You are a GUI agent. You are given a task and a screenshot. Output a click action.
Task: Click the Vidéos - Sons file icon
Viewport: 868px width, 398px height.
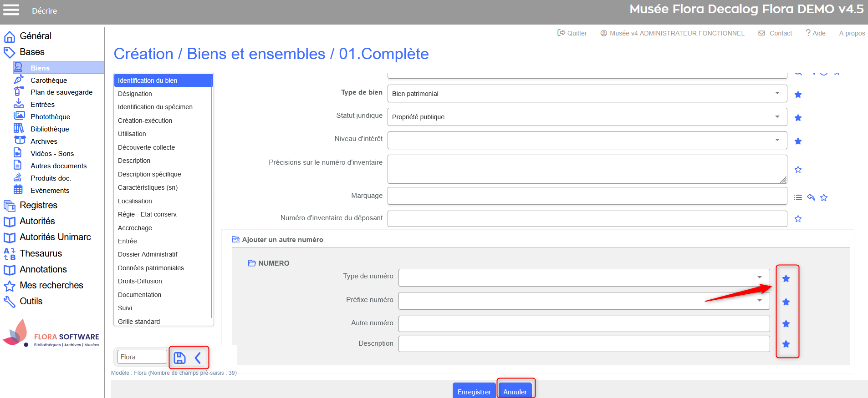click(18, 152)
